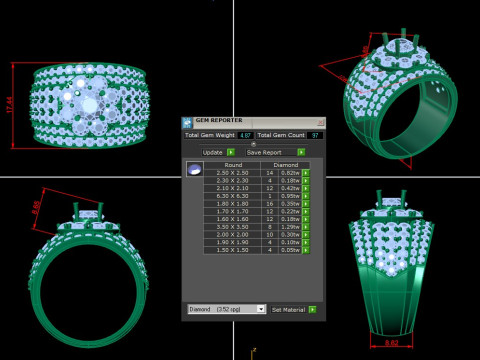Select the 1.90 X 1.90 size cell
This screenshot has width=480, height=360.
click(232, 242)
